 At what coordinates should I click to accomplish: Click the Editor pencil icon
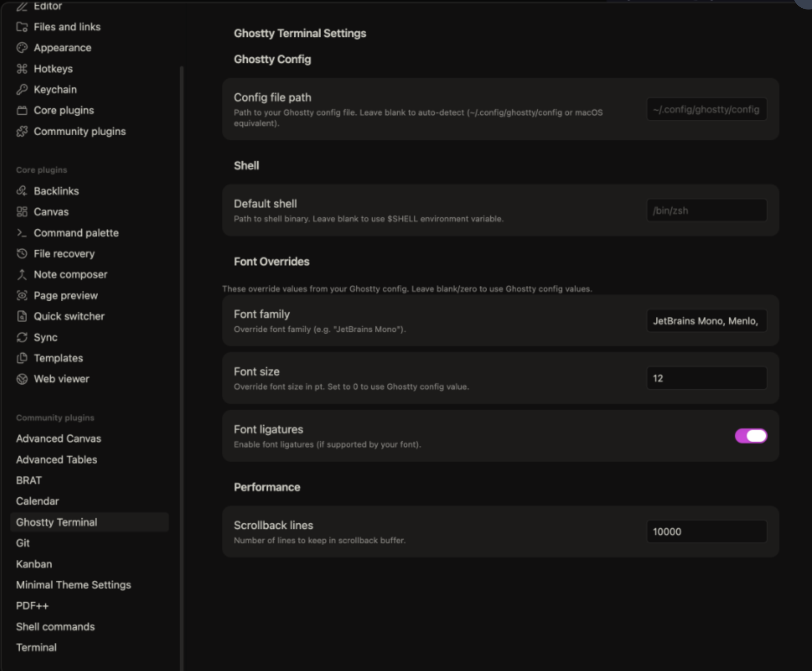[22, 6]
